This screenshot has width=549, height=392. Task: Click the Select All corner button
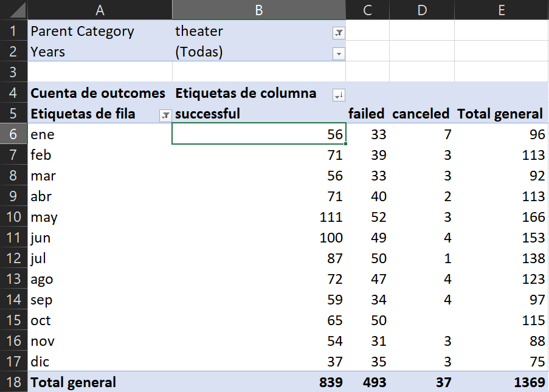click(x=13, y=10)
